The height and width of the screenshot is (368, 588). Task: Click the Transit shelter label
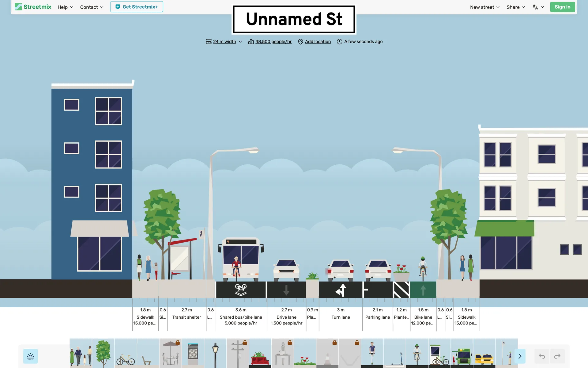187,317
